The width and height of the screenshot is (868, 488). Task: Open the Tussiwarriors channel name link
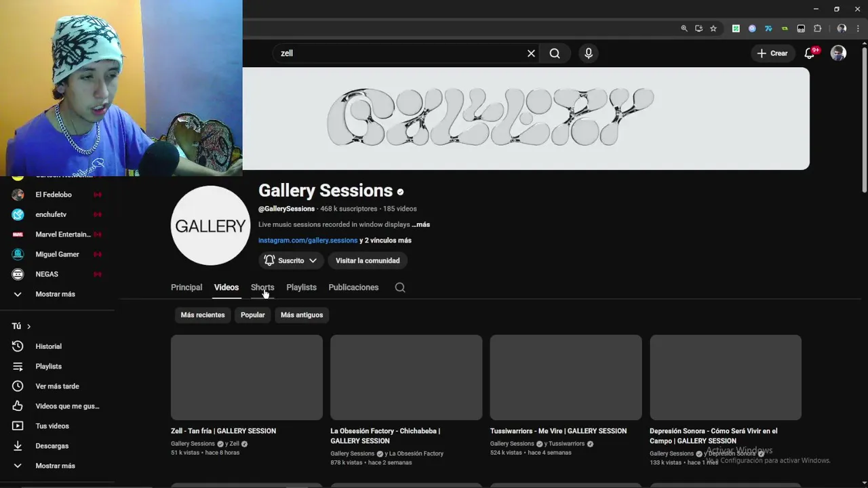pos(566,444)
